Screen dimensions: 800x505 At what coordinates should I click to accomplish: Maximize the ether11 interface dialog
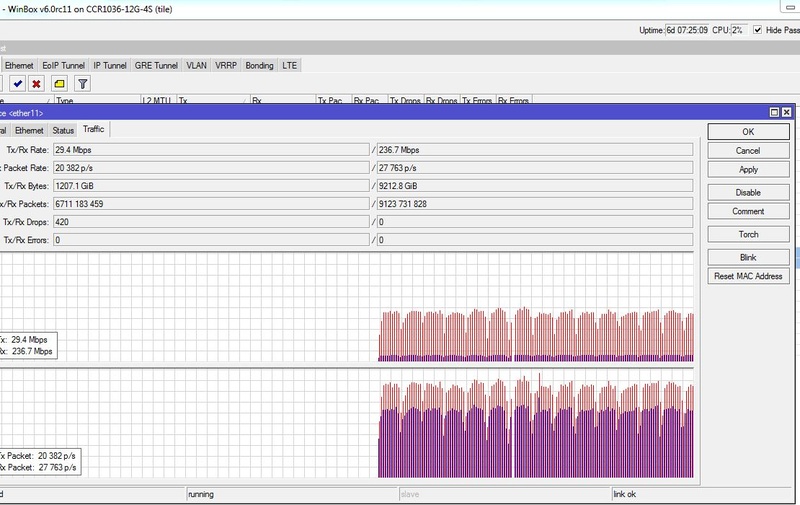tap(774, 113)
